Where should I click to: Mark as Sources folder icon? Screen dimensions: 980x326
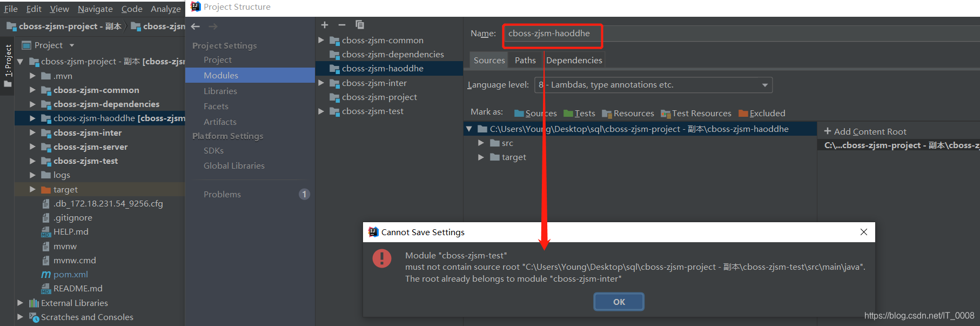[x=519, y=114]
